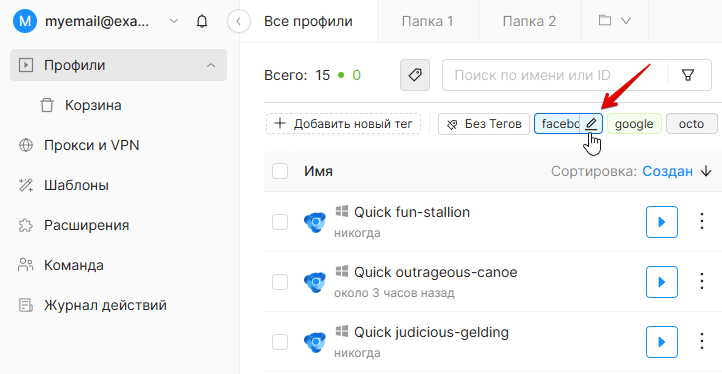722x374 pixels.
Task: Select the octo tag
Action: tap(692, 124)
